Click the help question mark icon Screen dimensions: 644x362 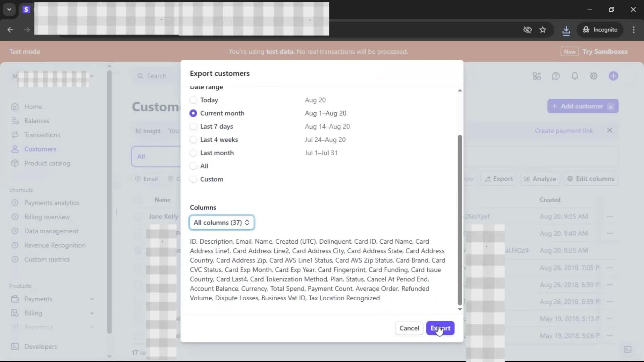coord(556,76)
